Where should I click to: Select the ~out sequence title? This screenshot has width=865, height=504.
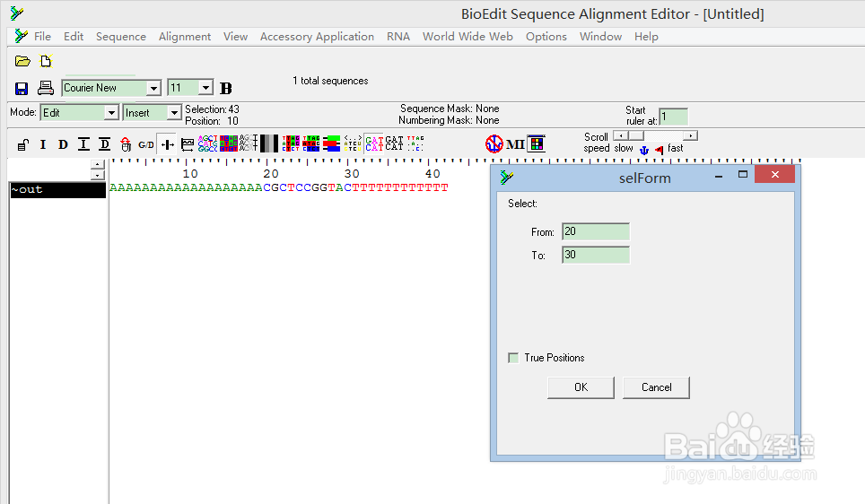[58, 190]
